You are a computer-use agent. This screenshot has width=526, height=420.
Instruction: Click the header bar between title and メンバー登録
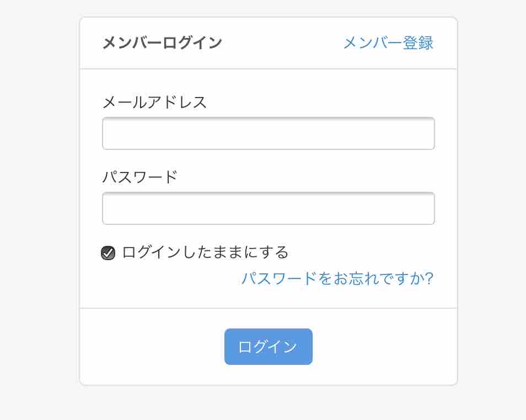tap(281, 43)
